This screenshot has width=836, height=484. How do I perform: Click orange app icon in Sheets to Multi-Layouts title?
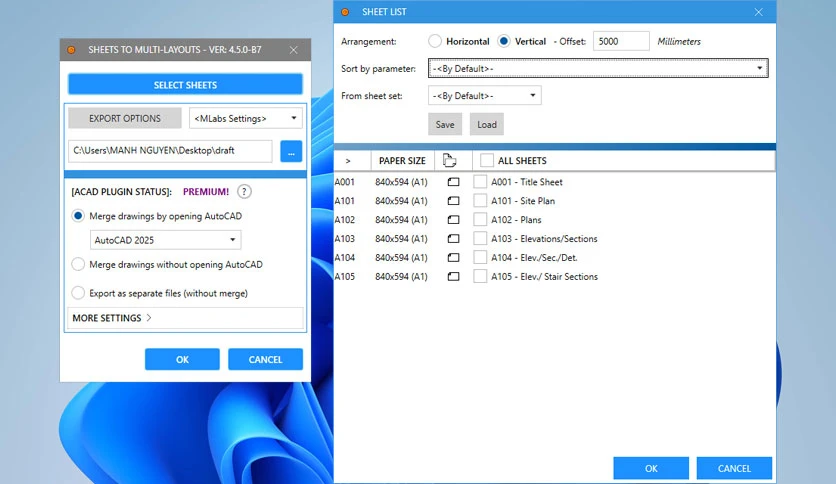(x=71, y=50)
